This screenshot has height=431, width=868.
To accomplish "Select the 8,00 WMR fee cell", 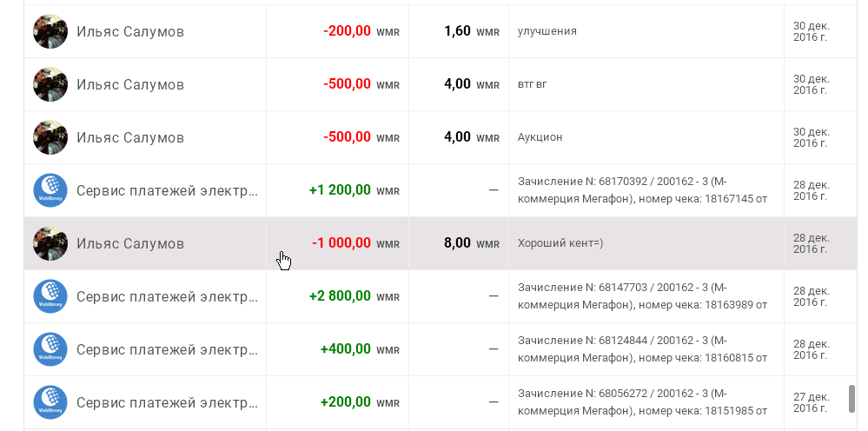I will (x=471, y=243).
